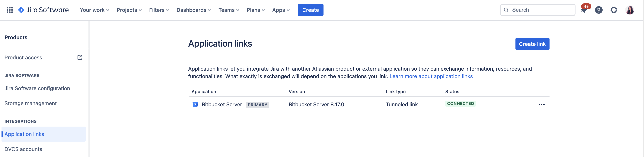Image resolution: width=644 pixels, height=157 pixels.
Task: Click the JIRA SOFTWARE section label
Action: click(x=22, y=76)
